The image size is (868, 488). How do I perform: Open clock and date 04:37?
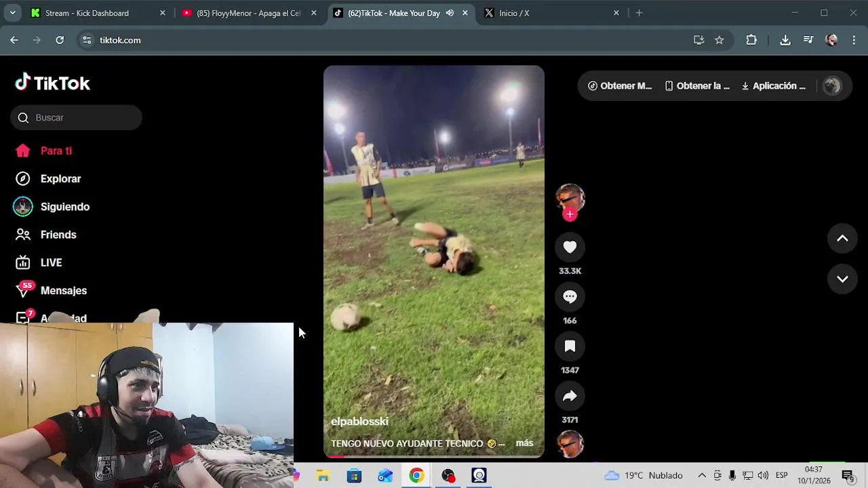(814, 475)
